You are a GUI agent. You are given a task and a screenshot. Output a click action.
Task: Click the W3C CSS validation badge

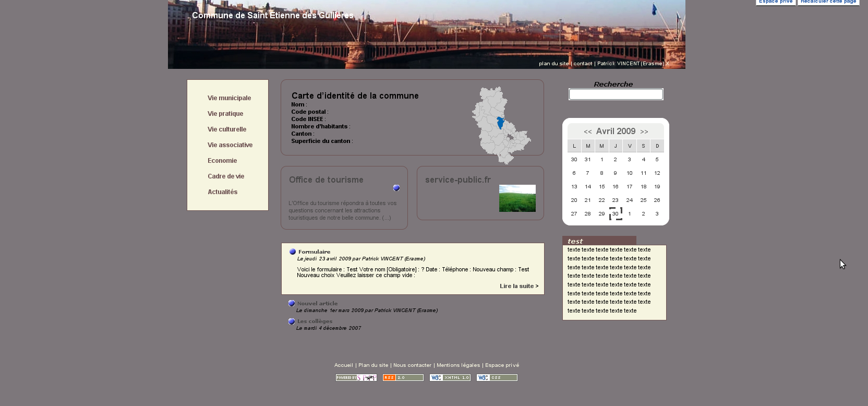click(x=497, y=378)
